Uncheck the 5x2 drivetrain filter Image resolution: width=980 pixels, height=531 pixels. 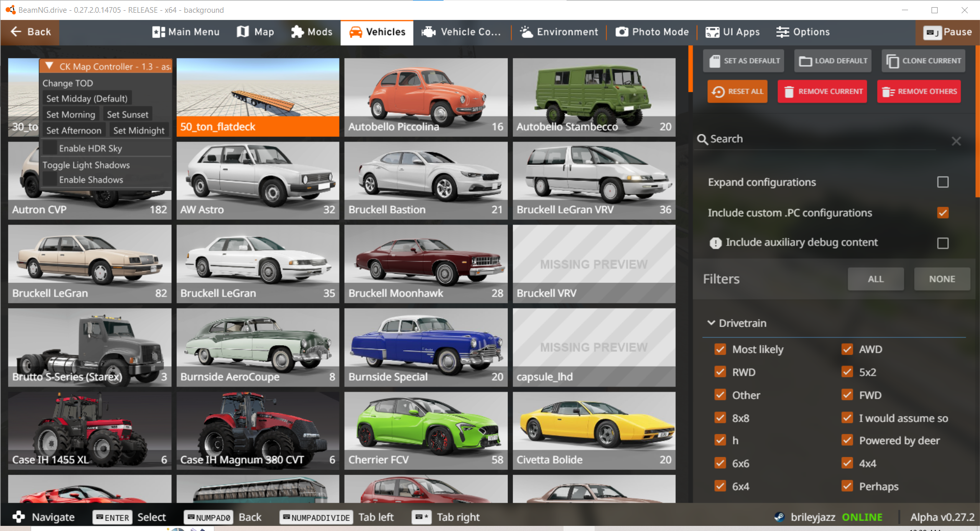(847, 372)
